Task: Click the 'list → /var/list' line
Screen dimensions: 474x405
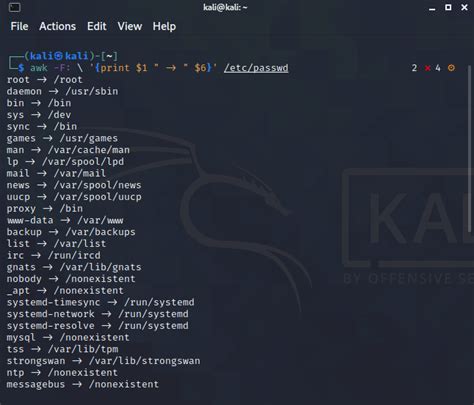Action: point(56,244)
